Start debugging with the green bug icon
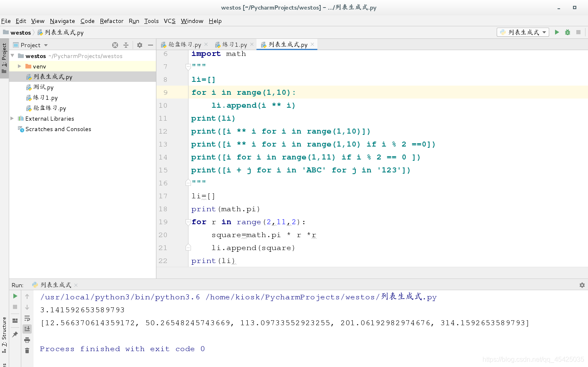Screen dimensions: 588x367 [x=568, y=32]
